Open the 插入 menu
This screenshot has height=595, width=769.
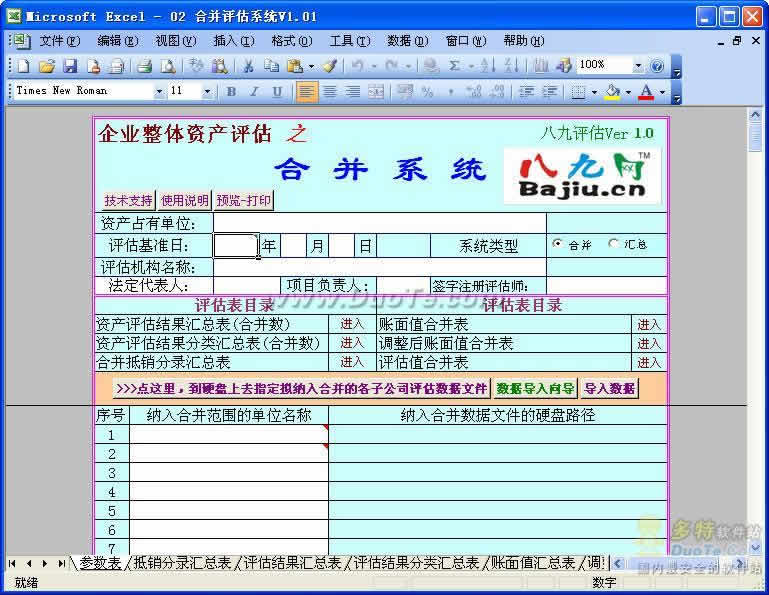[234, 41]
